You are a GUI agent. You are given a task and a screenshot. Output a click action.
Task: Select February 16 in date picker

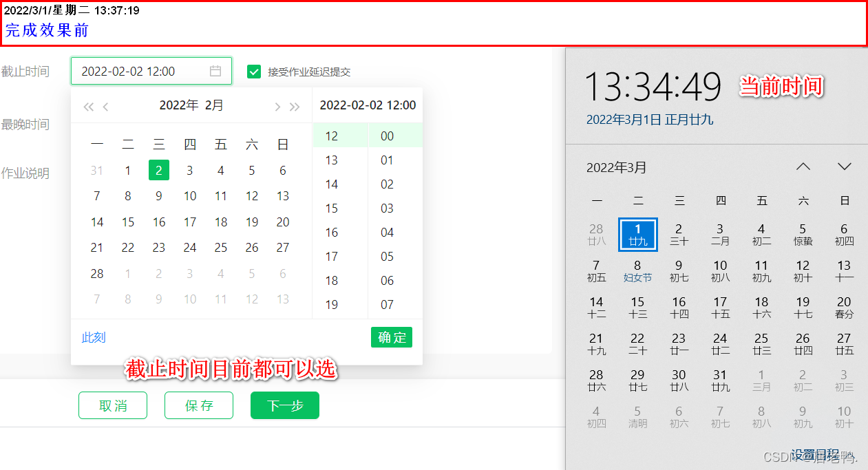point(159,222)
